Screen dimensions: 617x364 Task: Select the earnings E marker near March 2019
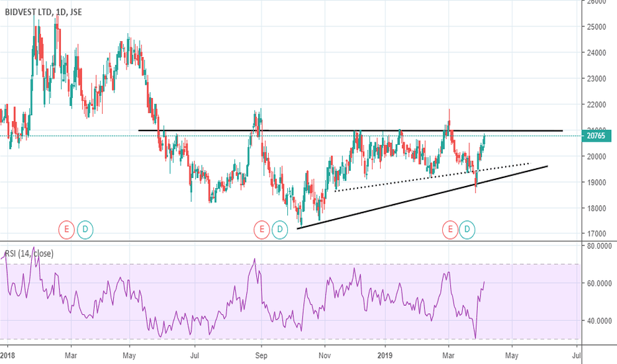[x=450, y=230]
